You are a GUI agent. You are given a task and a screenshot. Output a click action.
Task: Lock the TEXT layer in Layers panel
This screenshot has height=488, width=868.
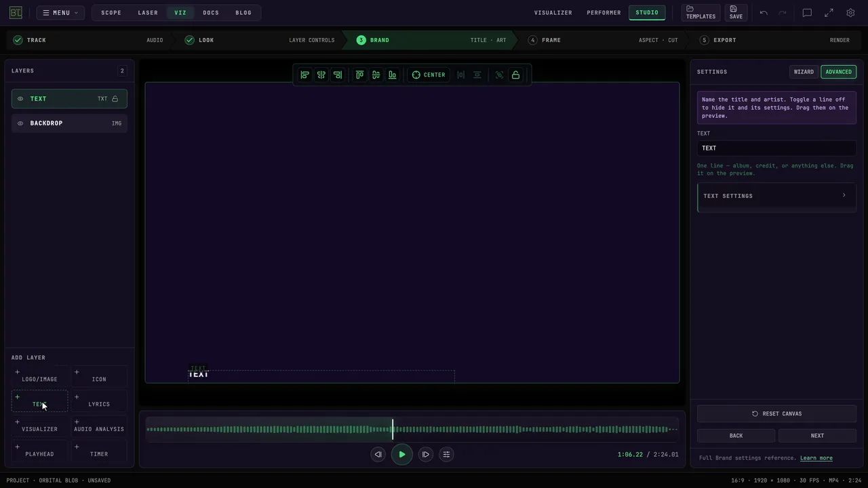coord(115,99)
